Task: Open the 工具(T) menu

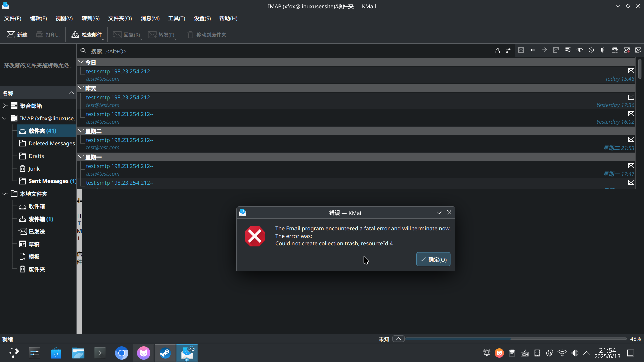Action: (177, 18)
